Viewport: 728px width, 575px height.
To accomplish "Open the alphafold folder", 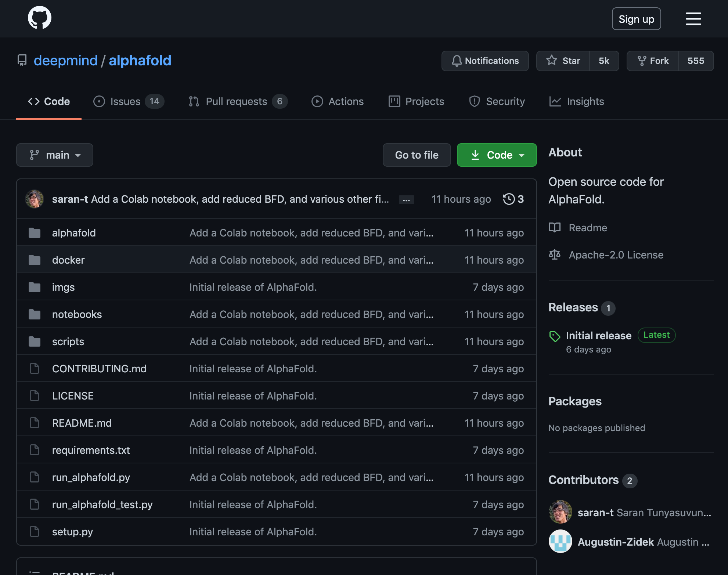I will [x=74, y=233].
